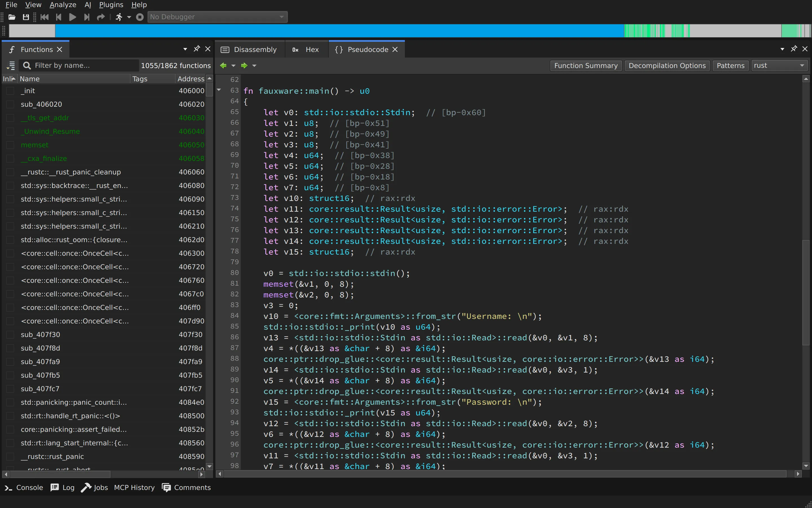This screenshot has height=508, width=812.
Task: Click the Patterns button
Action: click(731, 65)
